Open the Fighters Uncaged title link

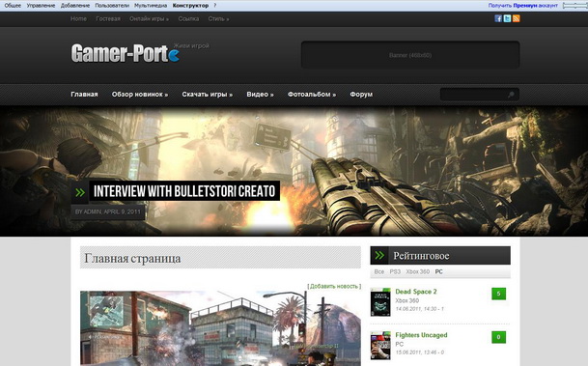tap(421, 335)
